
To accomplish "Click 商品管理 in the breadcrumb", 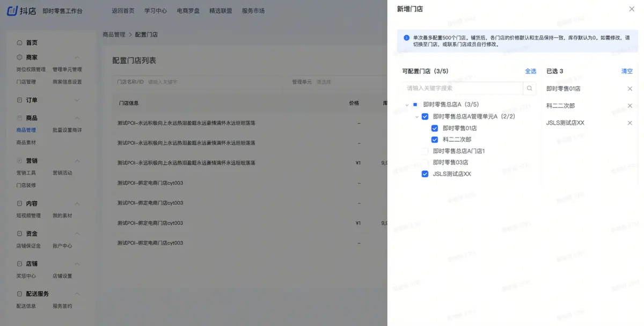I will 114,34.
